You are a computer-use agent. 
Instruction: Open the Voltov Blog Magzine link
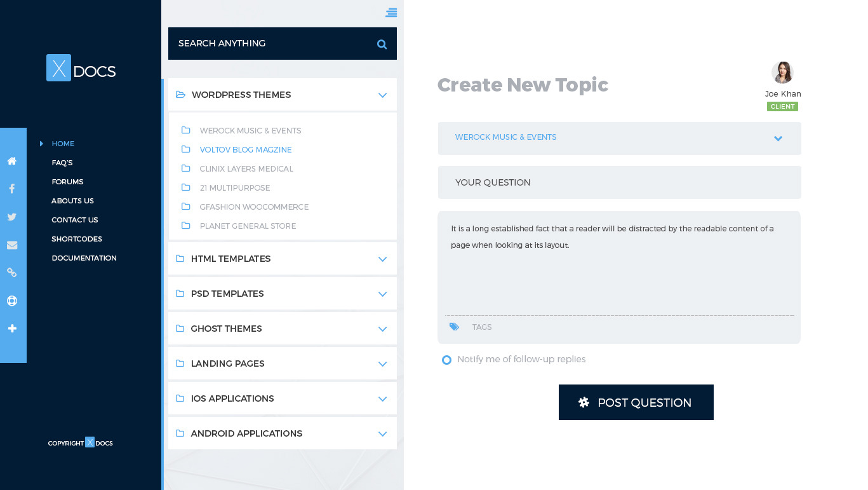pos(246,150)
